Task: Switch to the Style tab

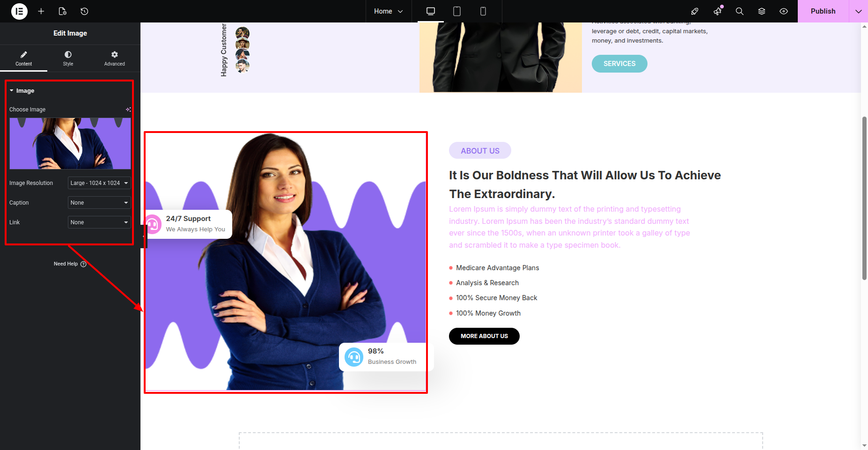Action: point(68,59)
